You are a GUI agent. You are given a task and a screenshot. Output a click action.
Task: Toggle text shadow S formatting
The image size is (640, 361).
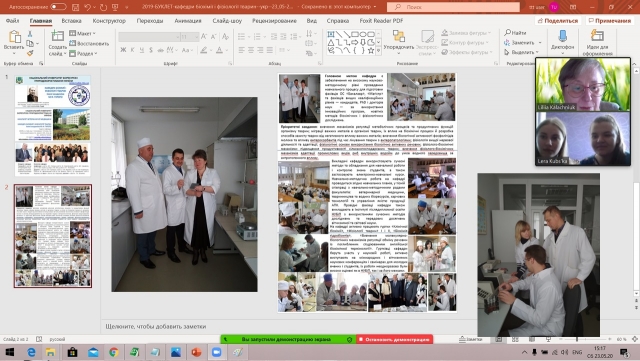[151, 50]
